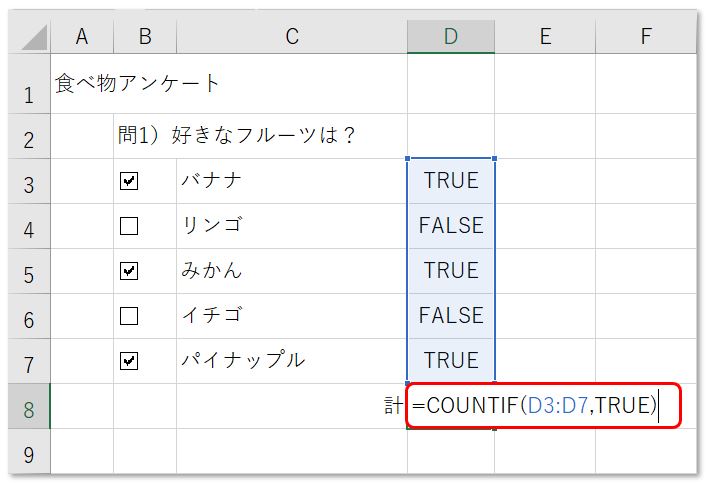Click cell D4 showing FALSE
The image size is (708, 485).
[450, 226]
